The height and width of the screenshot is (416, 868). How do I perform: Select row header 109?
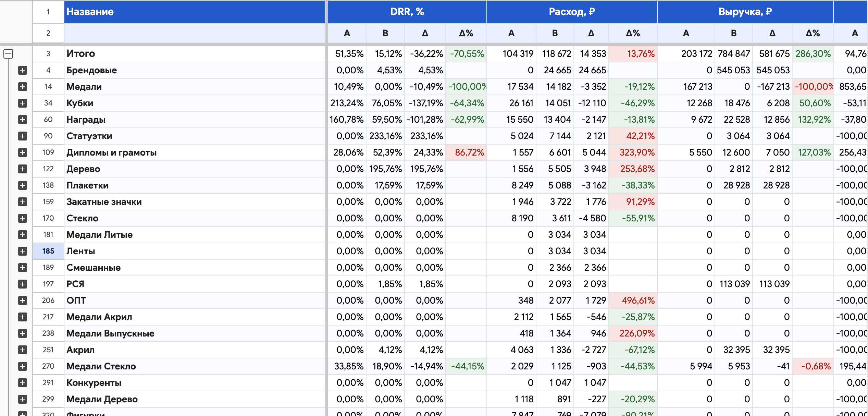[48, 152]
